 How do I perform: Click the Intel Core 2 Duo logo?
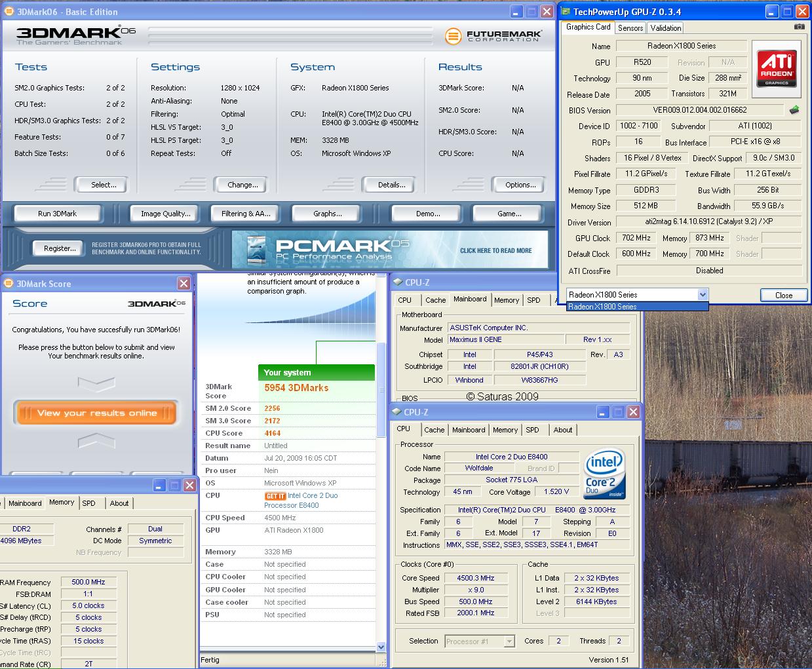click(604, 473)
